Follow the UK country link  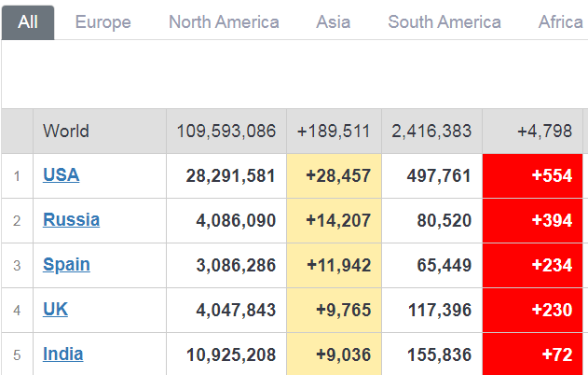click(x=55, y=309)
